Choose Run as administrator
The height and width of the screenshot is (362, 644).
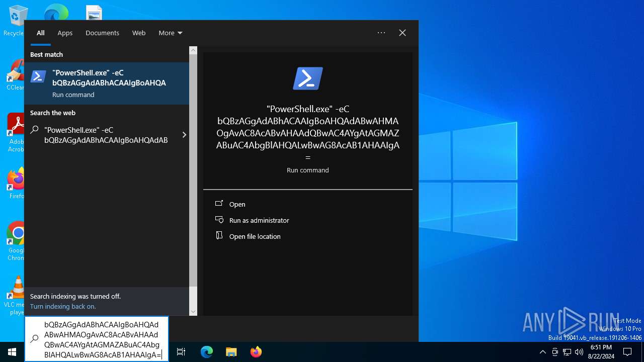coord(259,220)
